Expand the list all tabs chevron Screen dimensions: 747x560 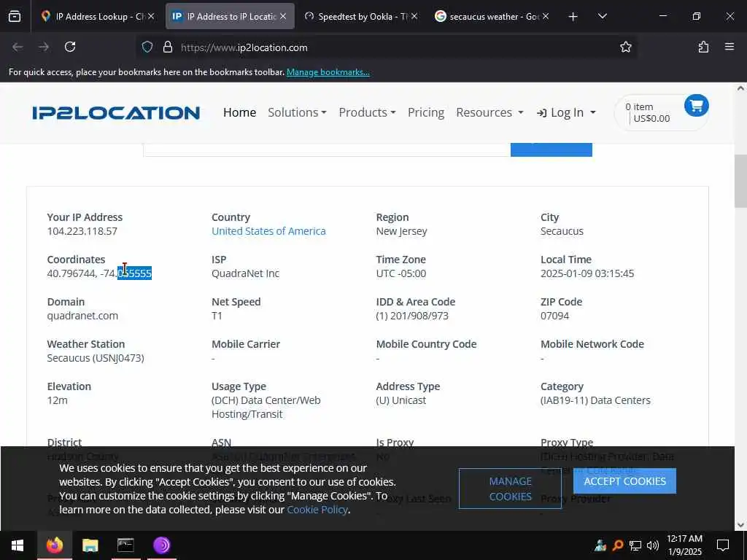[602, 17]
